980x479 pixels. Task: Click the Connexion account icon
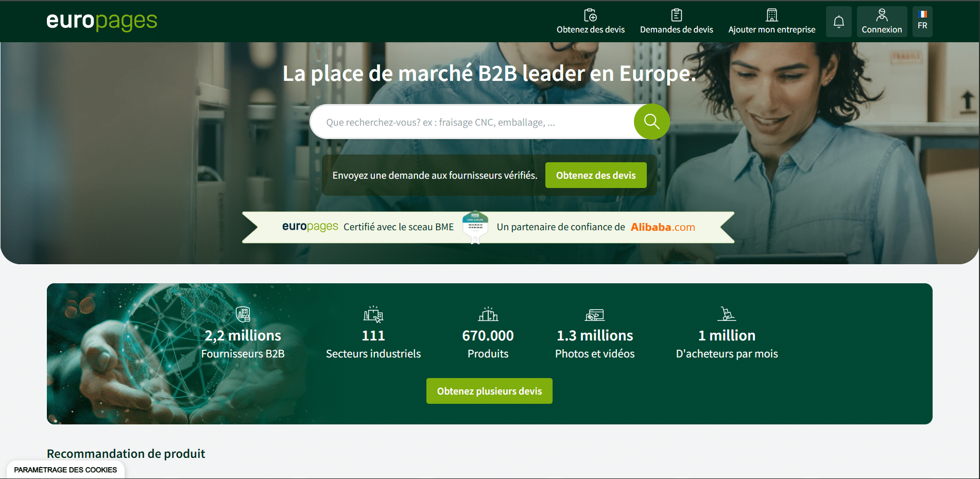click(881, 13)
